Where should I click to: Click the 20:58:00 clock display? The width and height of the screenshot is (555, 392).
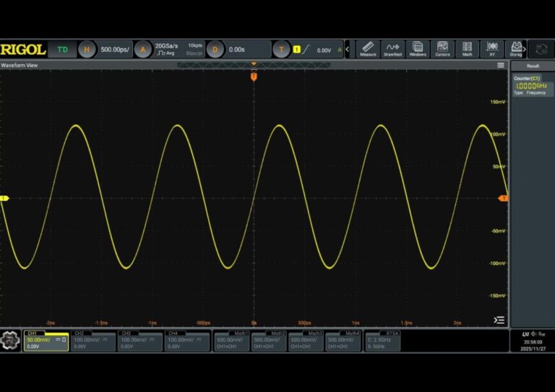(533, 341)
